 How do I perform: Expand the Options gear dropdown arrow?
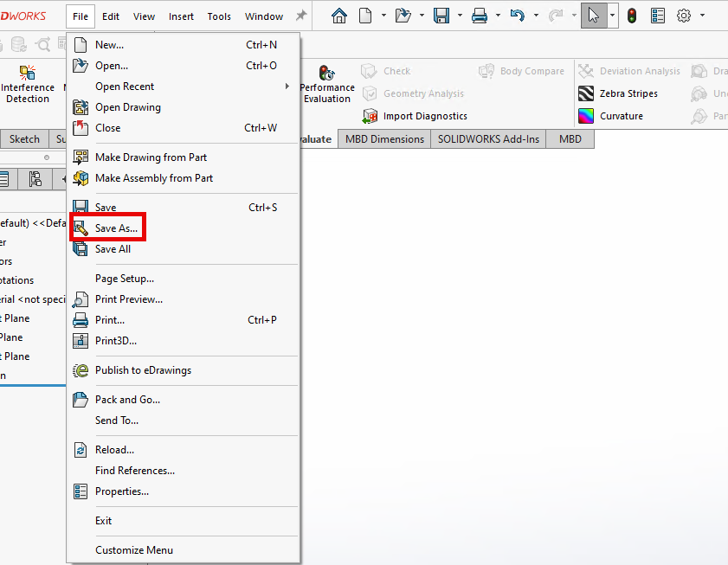[703, 16]
